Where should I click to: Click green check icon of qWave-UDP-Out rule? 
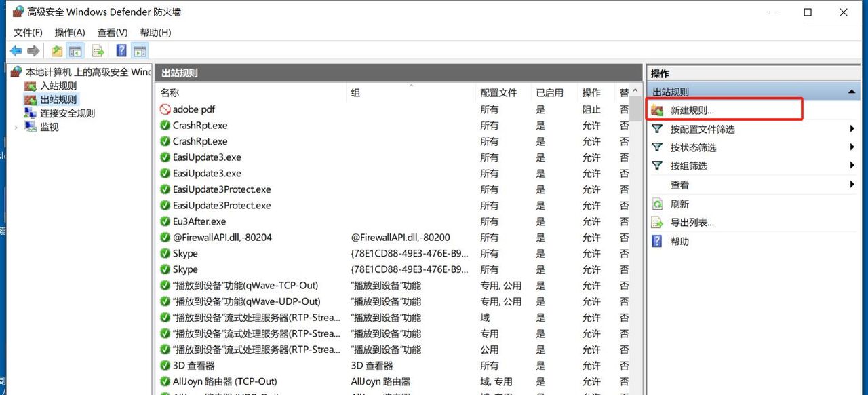point(165,301)
